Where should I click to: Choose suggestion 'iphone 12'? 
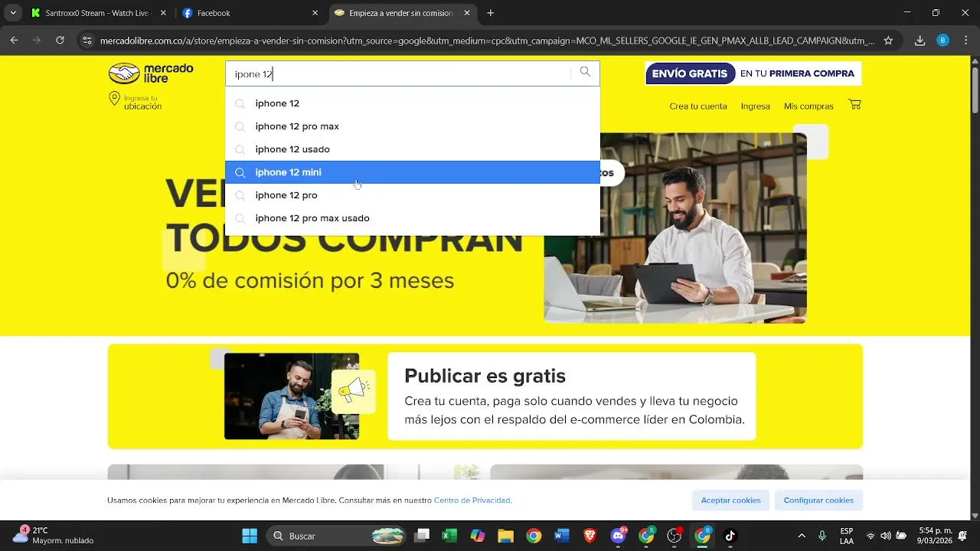pos(413,103)
